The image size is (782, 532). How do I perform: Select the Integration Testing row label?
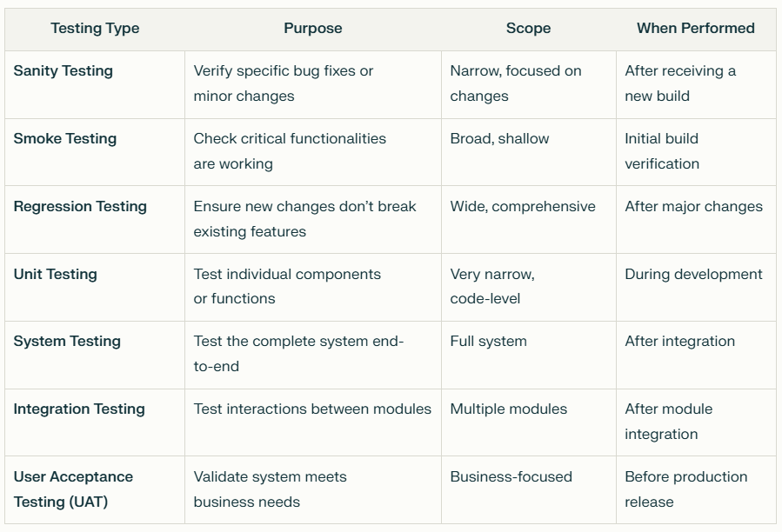coord(79,409)
